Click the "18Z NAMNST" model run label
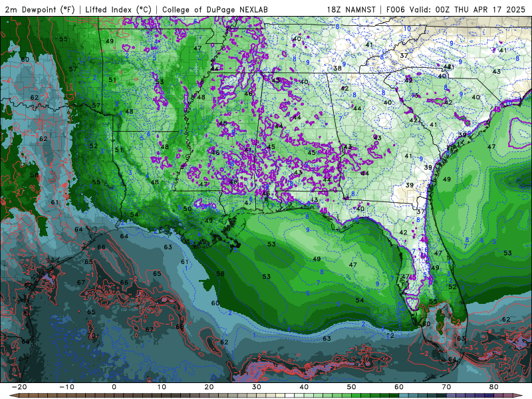 (x=351, y=9)
